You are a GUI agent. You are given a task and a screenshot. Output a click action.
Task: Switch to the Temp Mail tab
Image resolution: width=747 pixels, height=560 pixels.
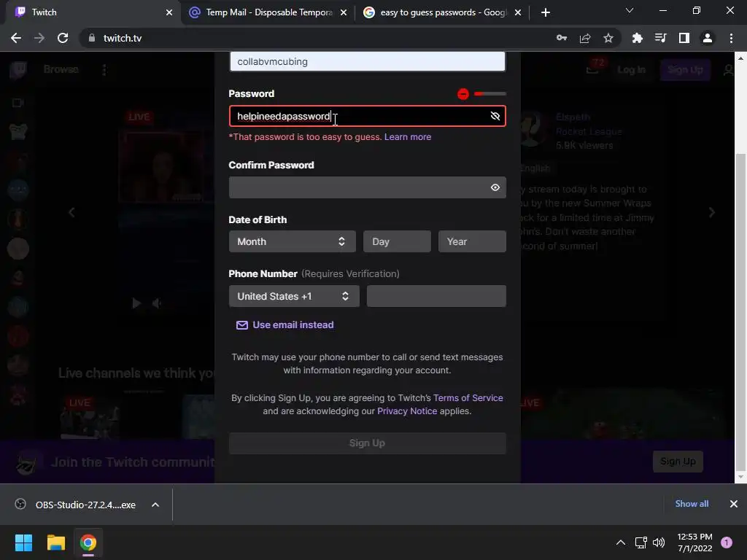[x=267, y=12]
